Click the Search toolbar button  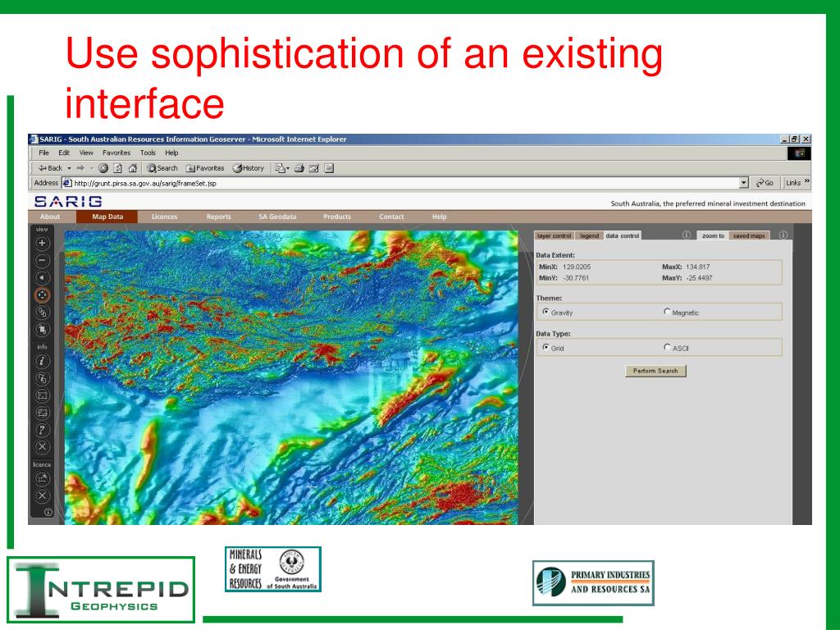(162, 168)
